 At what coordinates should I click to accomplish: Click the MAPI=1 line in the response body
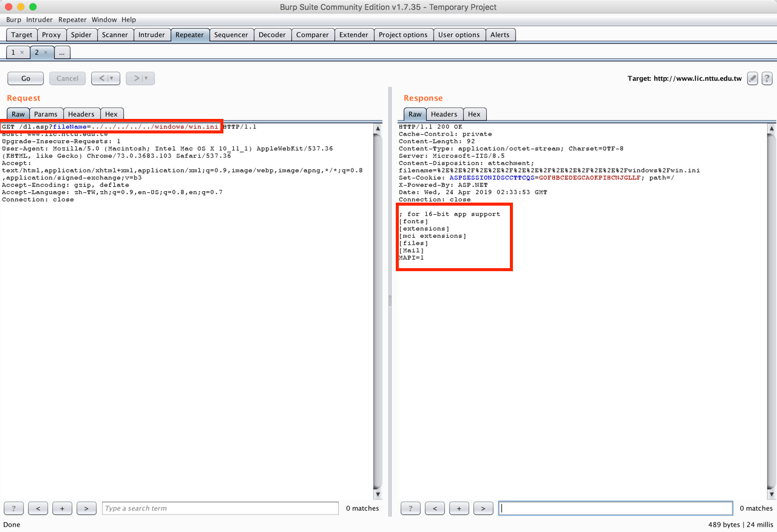(x=412, y=258)
